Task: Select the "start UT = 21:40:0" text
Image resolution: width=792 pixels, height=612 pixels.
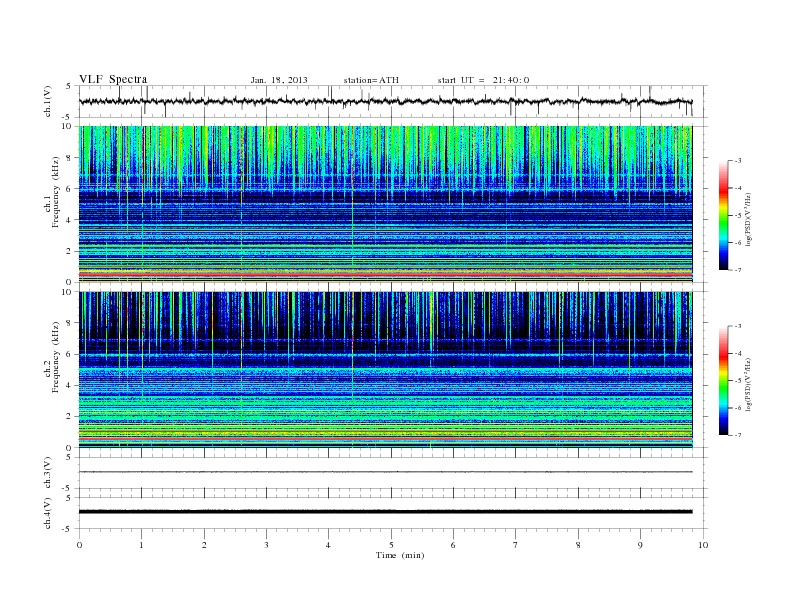Action: tap(483, 80)
